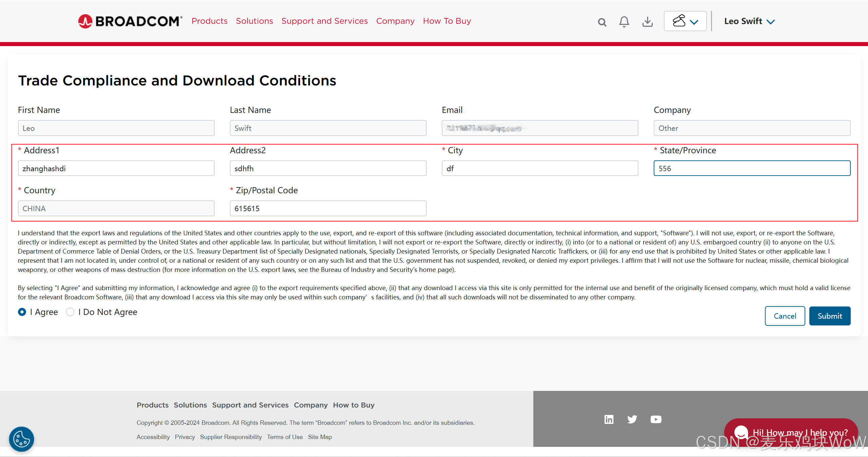The height and width of the screenshot is (457, 868).
Task: Open the Terms of Use footer link
Action: click(285, 437)
